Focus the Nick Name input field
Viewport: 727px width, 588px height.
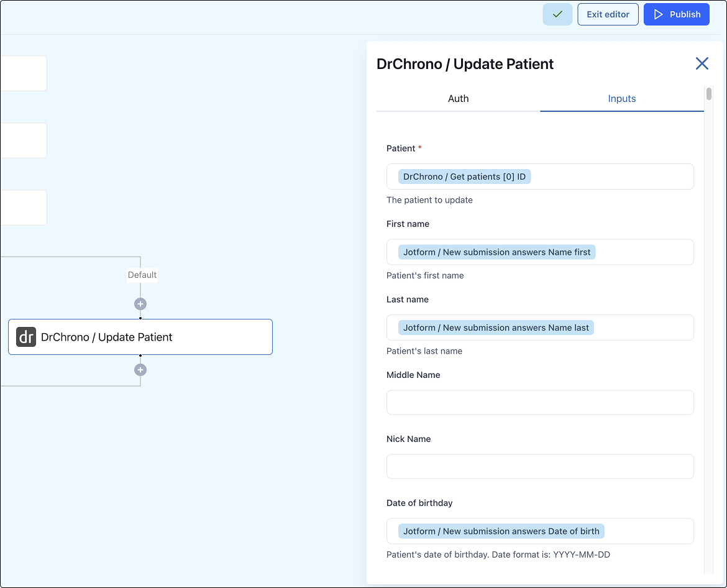click(x=540, y=467)
